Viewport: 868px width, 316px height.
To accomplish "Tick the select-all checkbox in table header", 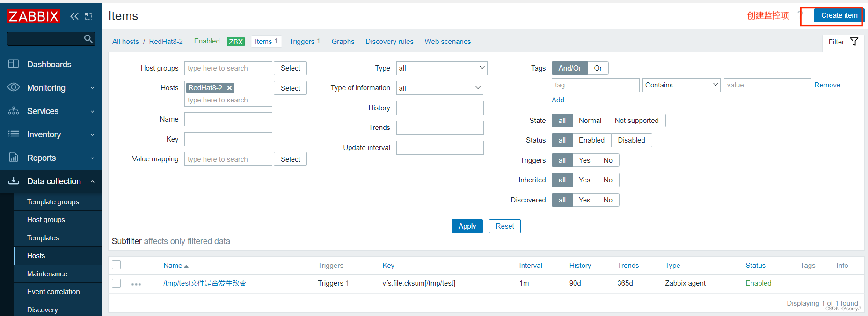I will (117, 265).
